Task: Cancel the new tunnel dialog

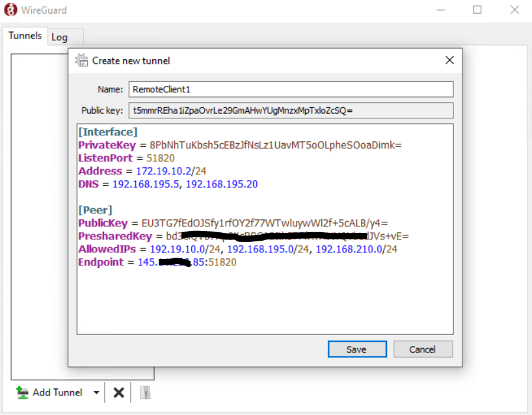Action: (423, 349)
